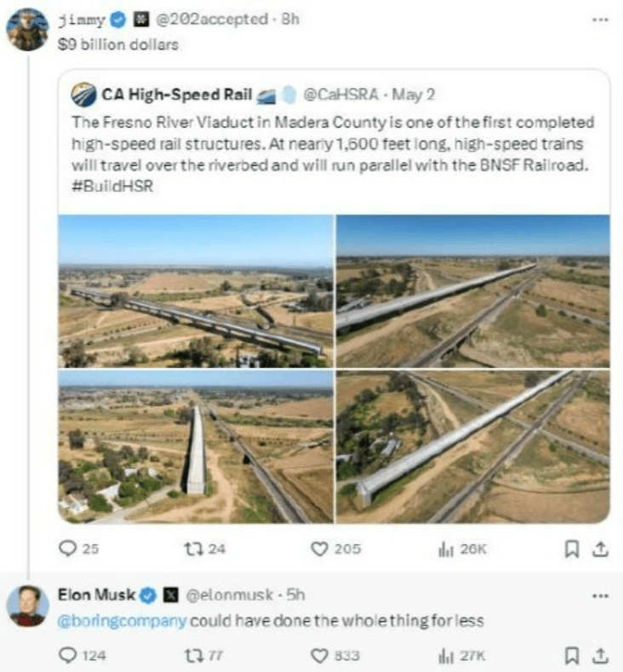Open the @boringcompany mention link

[x=121, y=621]
